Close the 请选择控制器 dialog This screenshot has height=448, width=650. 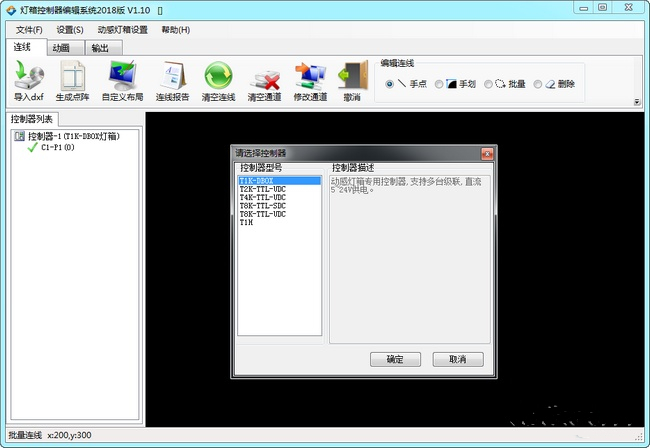(487, 154)
